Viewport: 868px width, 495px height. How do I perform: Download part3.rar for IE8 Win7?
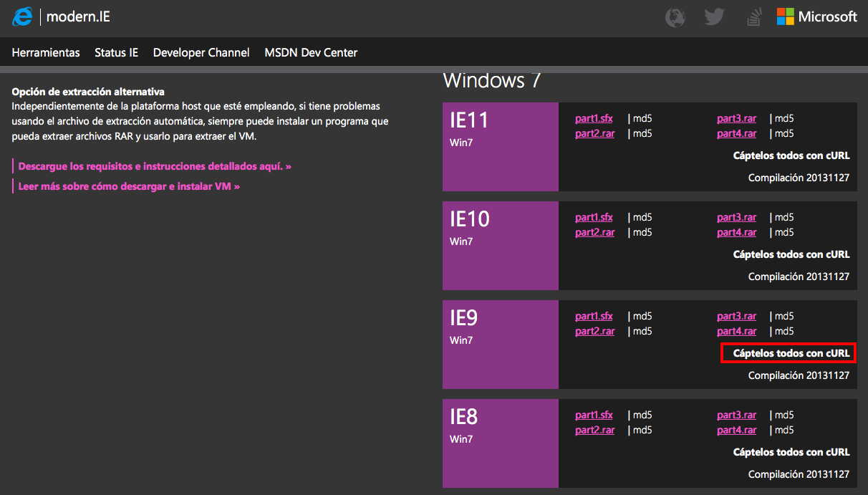[736, 415]
